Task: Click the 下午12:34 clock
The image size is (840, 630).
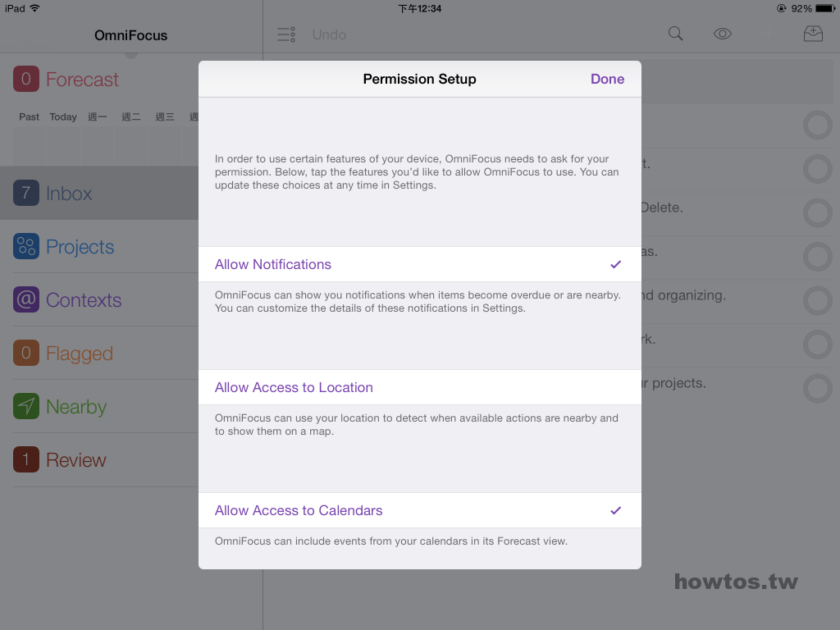Action: [x=419, y=8]
